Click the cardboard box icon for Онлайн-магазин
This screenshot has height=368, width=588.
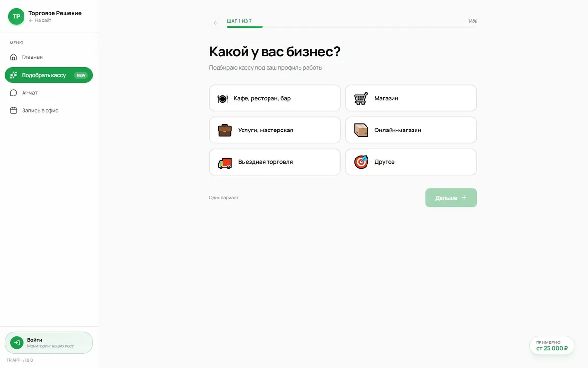pos(361,130)
